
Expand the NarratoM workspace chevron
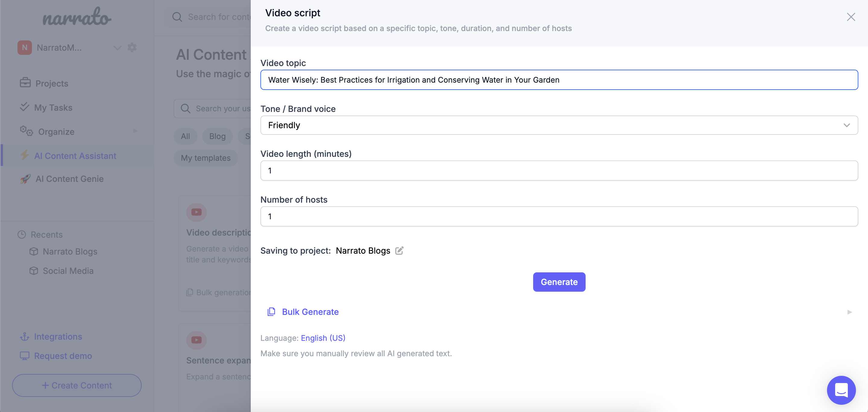point(117,48)
